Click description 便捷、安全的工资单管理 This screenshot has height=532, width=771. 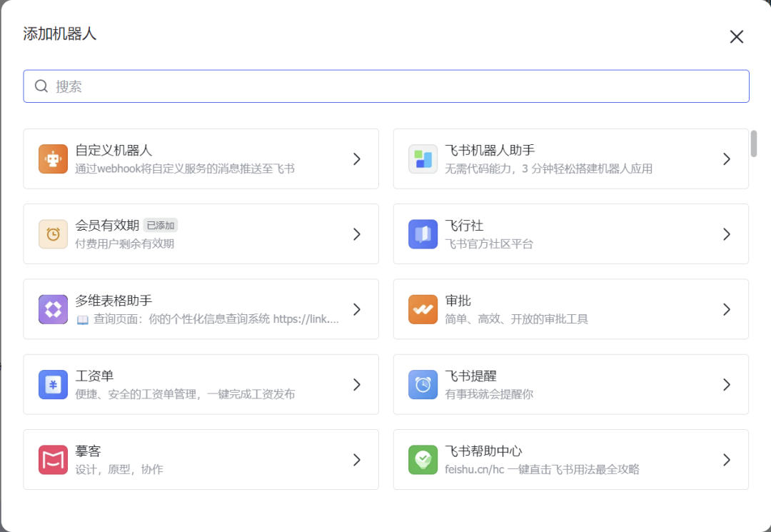(136, 394)
